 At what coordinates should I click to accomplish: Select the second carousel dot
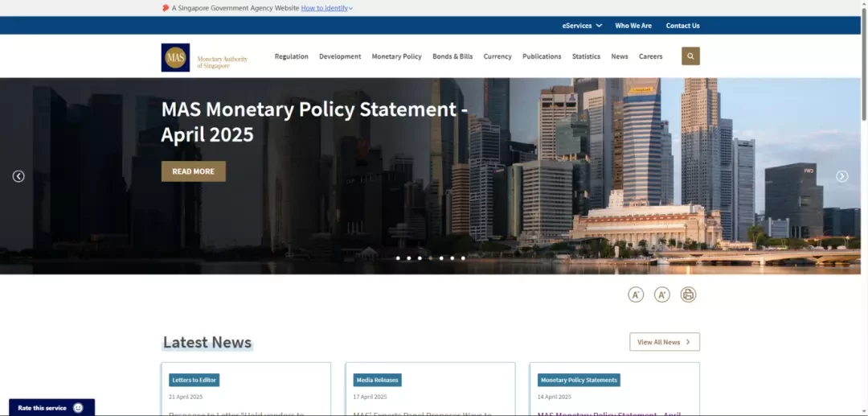pyautogui.click(x=409, y=258)
